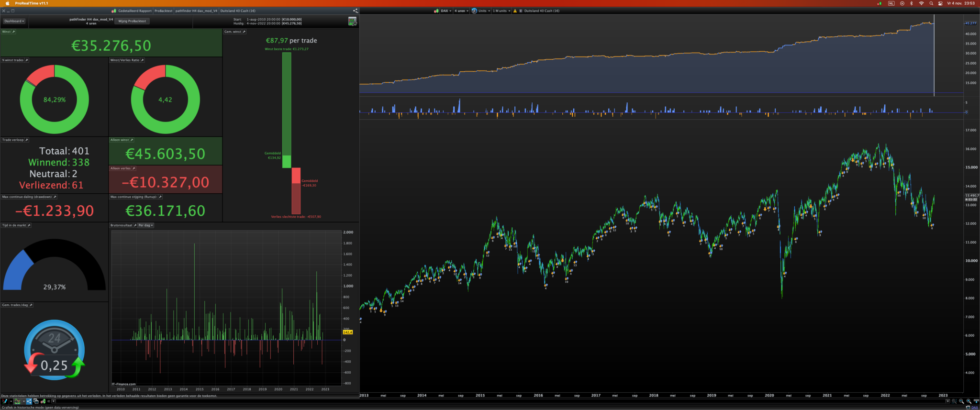The height and width of the screenshot is (410, 980).
Task: Click the €36.171,60 runup value
Action: click(165, 211)
